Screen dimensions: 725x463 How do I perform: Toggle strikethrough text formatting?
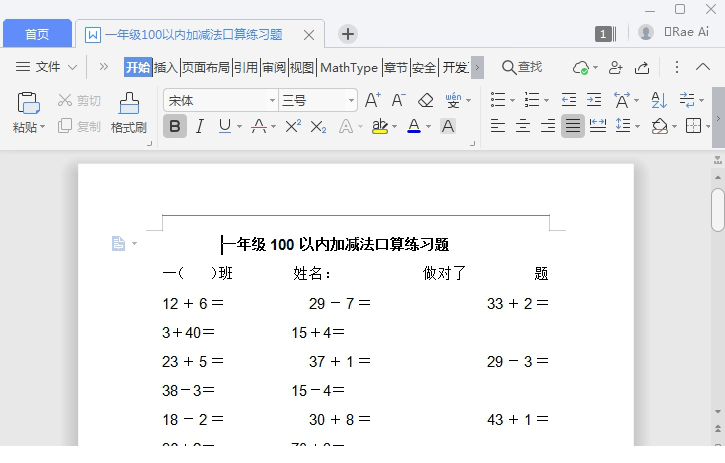(259, 126)
